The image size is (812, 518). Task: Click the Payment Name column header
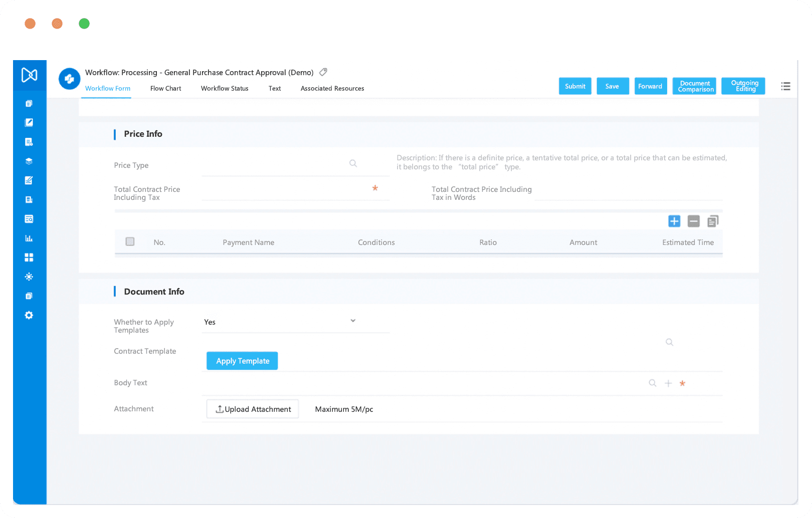(249, 242)
